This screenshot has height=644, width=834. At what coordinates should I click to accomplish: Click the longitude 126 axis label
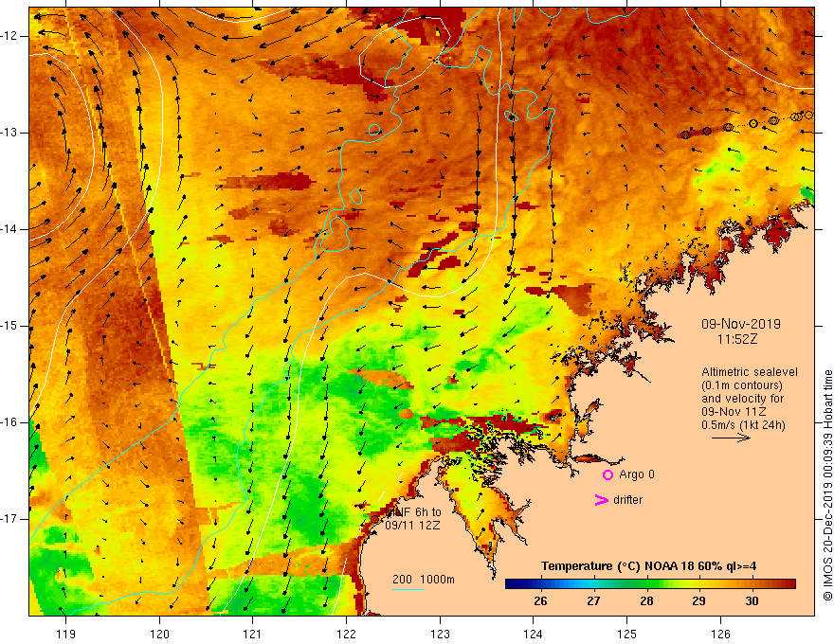pyautogui.click(x=720, y=634)
